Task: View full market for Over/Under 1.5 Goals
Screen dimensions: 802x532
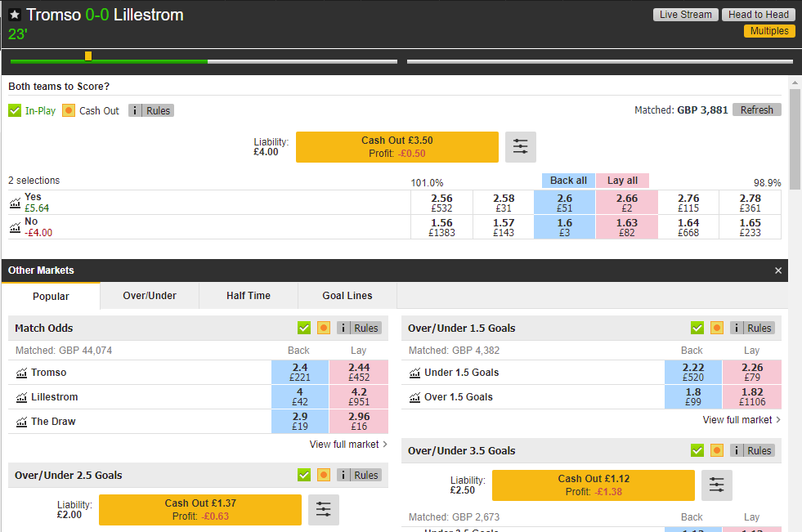Action: (742, 420)
